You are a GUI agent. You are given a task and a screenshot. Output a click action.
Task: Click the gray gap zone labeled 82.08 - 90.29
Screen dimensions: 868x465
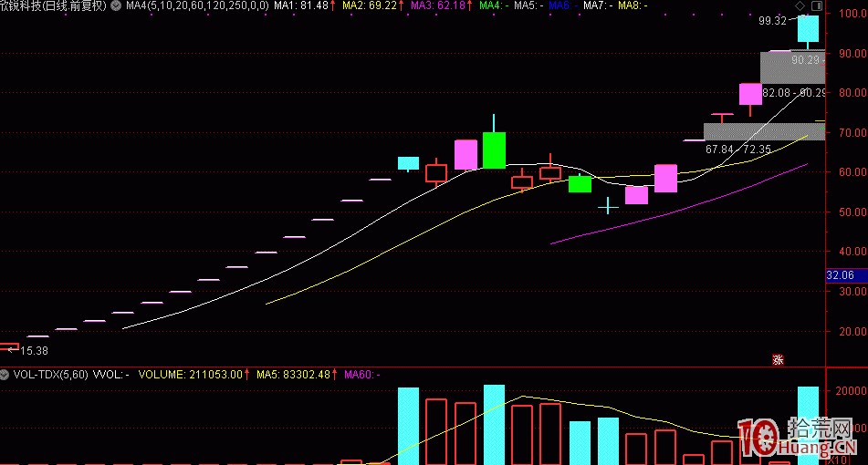[792, 67]
